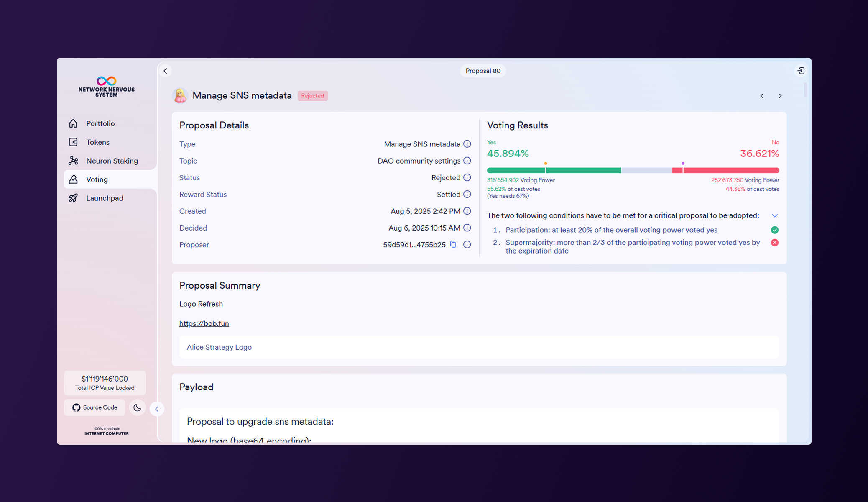868x502 pixels.
Task: Open the https://bob.fun link
Action: 204,323
